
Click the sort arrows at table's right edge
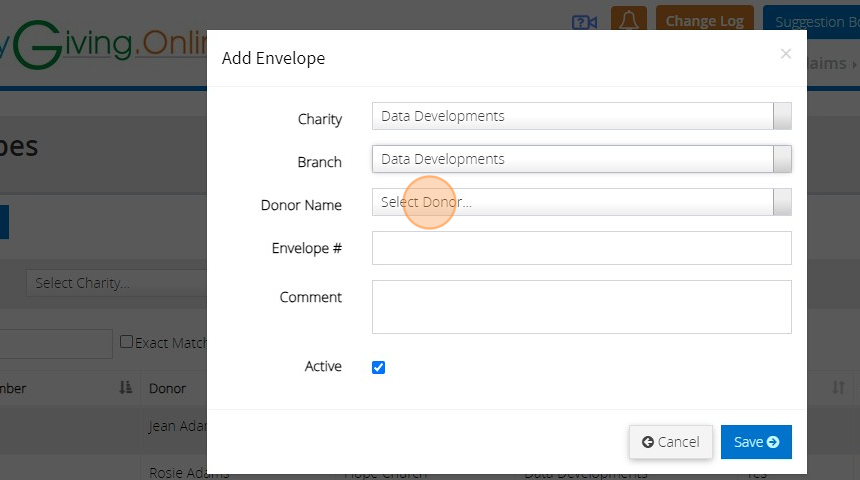(x=838, y=387)
